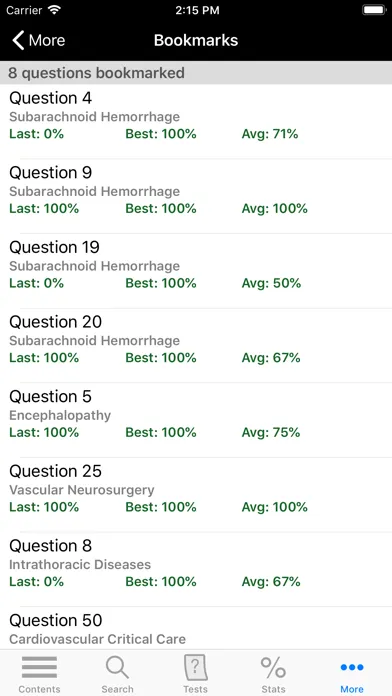Open the Contents tab icon

click(x=39, y=667)
